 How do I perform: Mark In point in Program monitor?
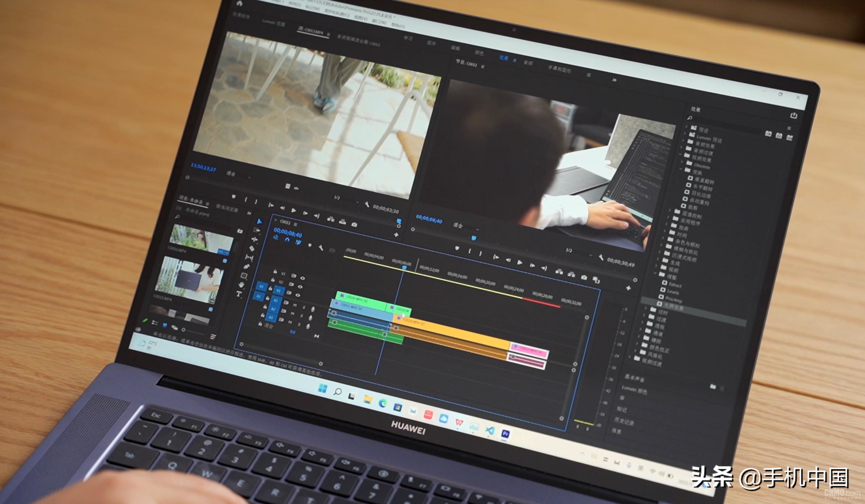pos(469,251)
